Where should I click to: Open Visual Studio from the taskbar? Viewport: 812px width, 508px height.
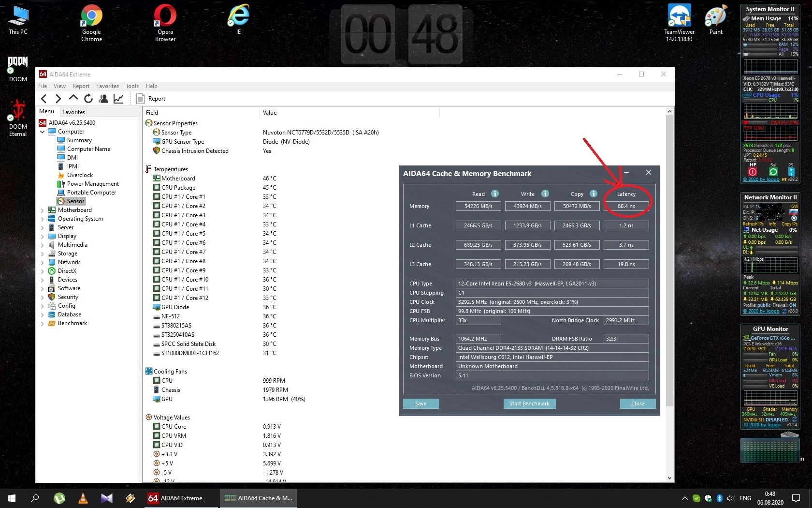coord(107,498)
